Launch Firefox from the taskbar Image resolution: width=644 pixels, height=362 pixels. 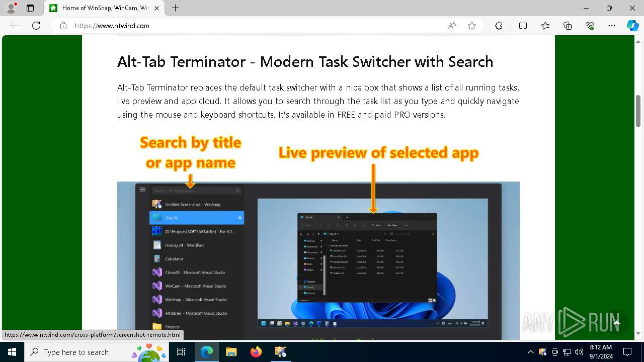(x=256, y=352)
